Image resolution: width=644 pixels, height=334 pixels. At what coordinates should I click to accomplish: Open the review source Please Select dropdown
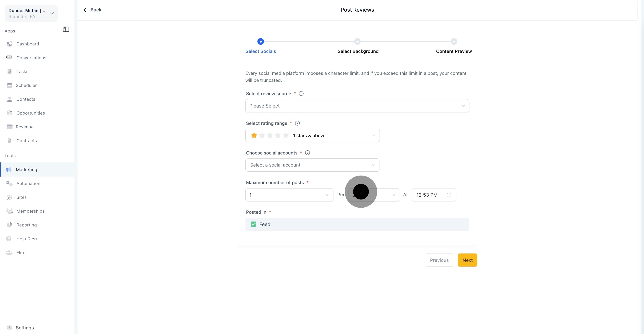click(x=357, y=106)
